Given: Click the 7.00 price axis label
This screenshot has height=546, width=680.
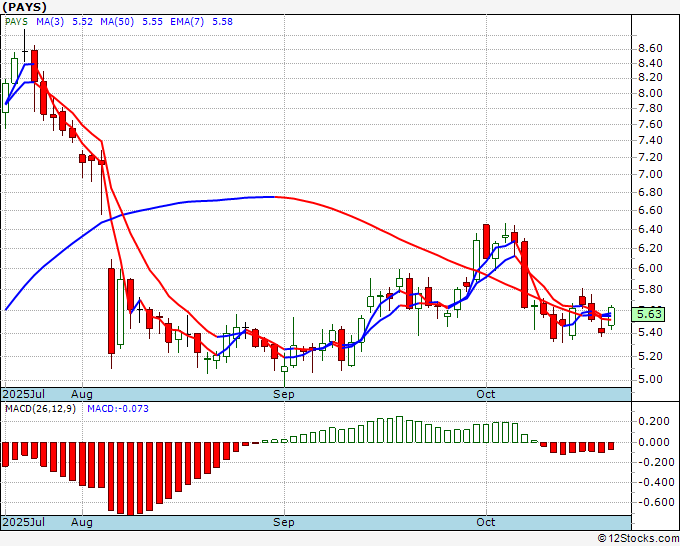Looking at the screenshot, I should (x=650, y=174).
